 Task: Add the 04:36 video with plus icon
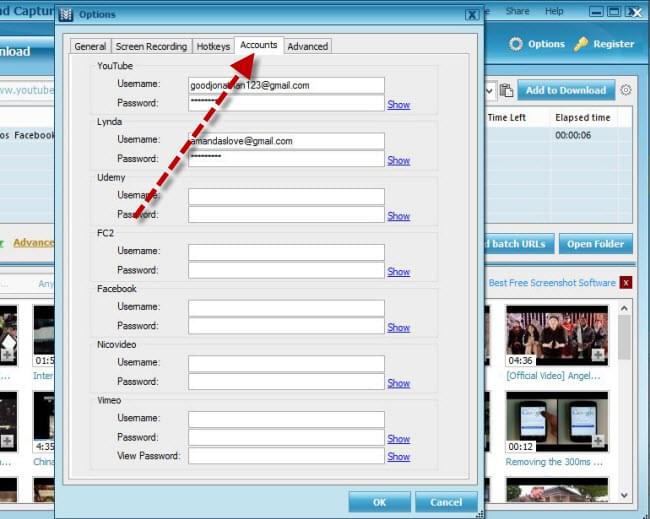click(598, 355)
